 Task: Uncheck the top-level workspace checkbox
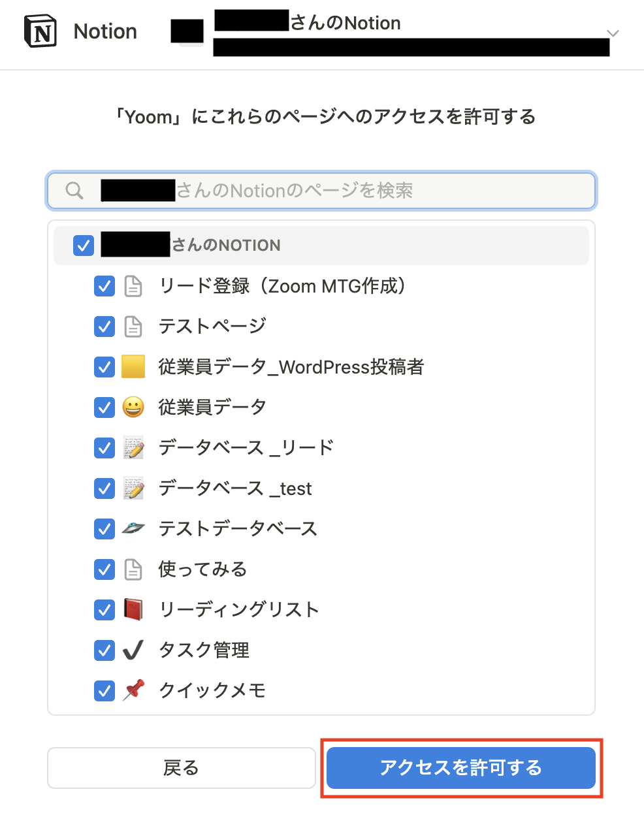point(84,246)
